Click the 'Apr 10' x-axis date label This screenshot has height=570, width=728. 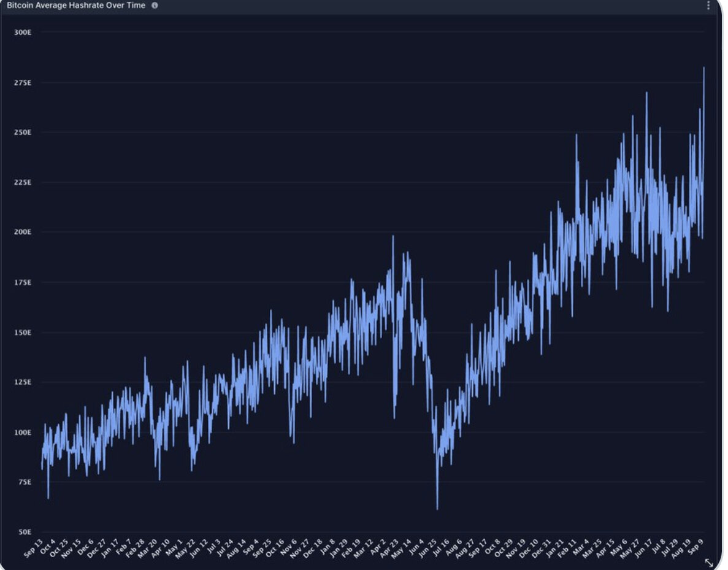[161, 548]
